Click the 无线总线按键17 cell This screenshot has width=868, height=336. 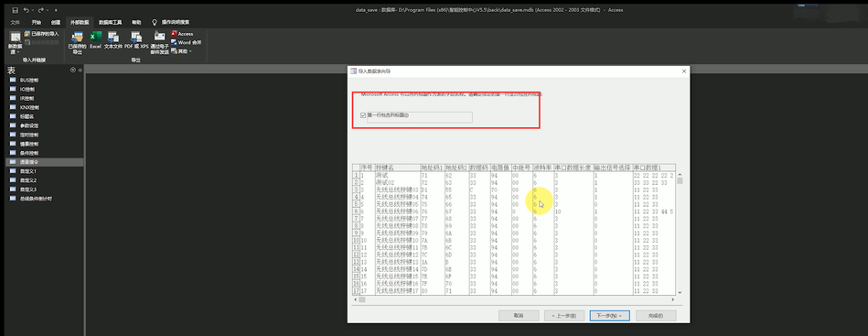coord(397,290)
